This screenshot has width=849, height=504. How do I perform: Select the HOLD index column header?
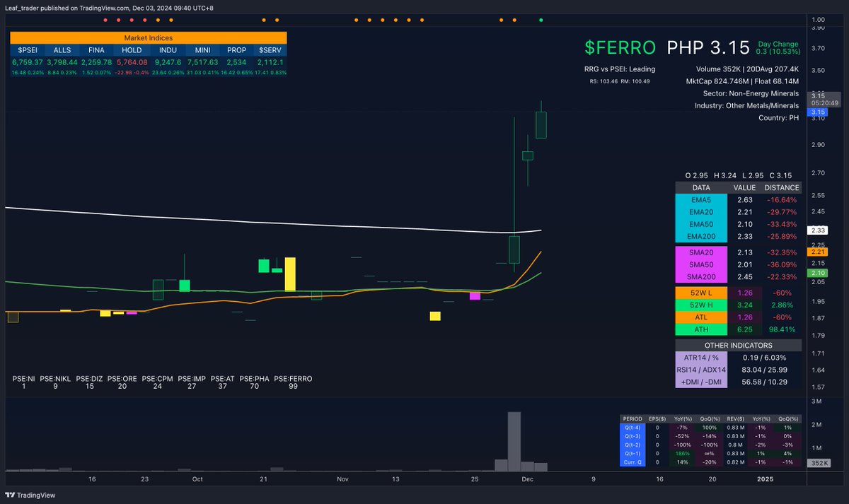(132, 50)
